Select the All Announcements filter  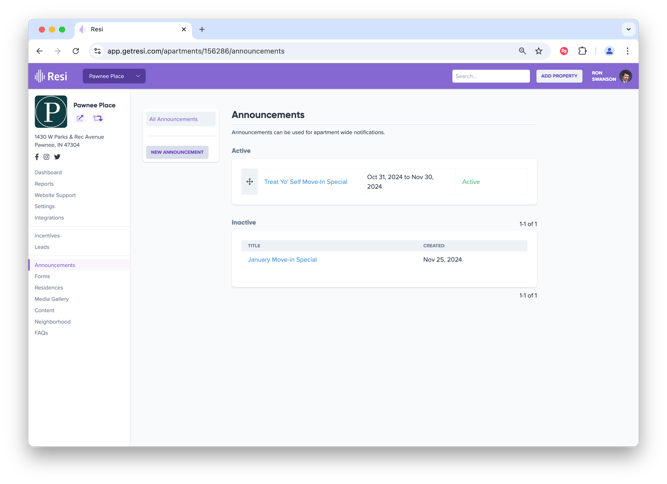(181, 119)
